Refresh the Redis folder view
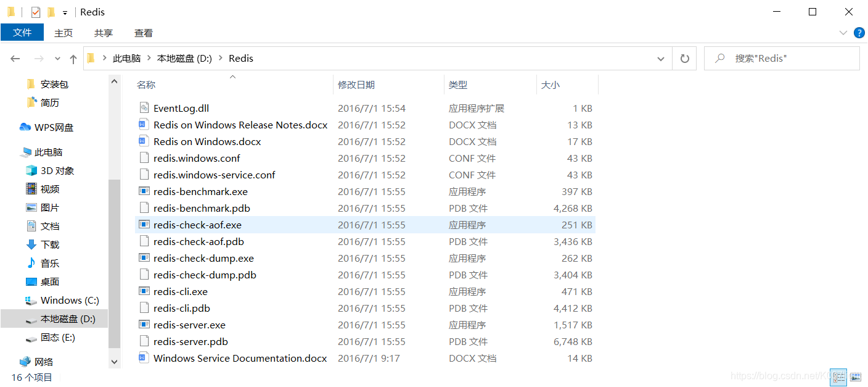The width and height of the screenshot is (868, 387). coord(684,59)
